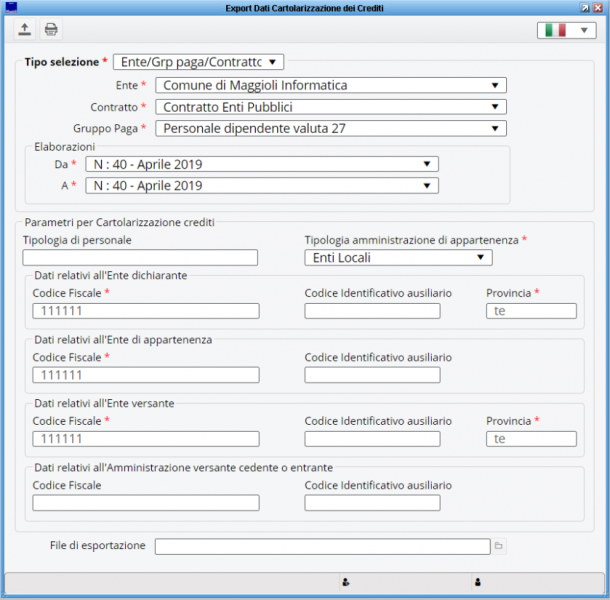The width and height of the screenshot is (610, 600).
Task: Click Dati relativi all'Ente dichiarante heading
Action: tap(111, 275)
